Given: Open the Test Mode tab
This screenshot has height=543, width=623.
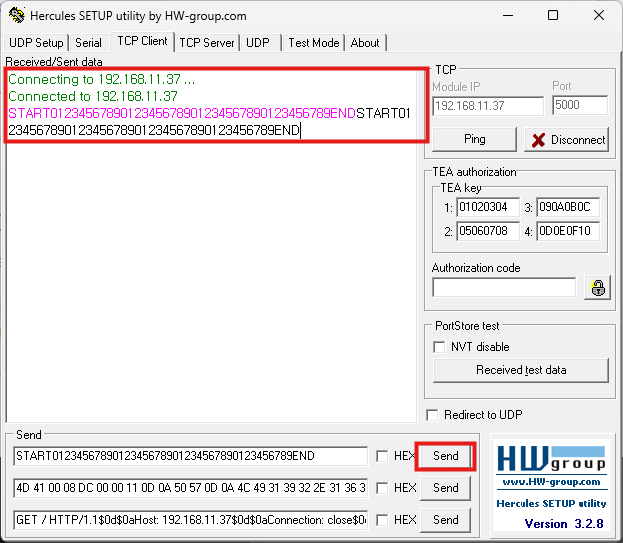Looking at the screenshot, I should (x=313, y=43).
